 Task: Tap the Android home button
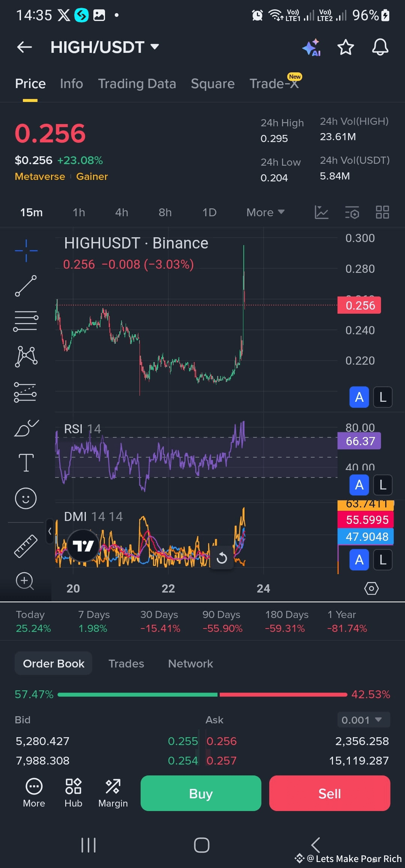point(202,845)
